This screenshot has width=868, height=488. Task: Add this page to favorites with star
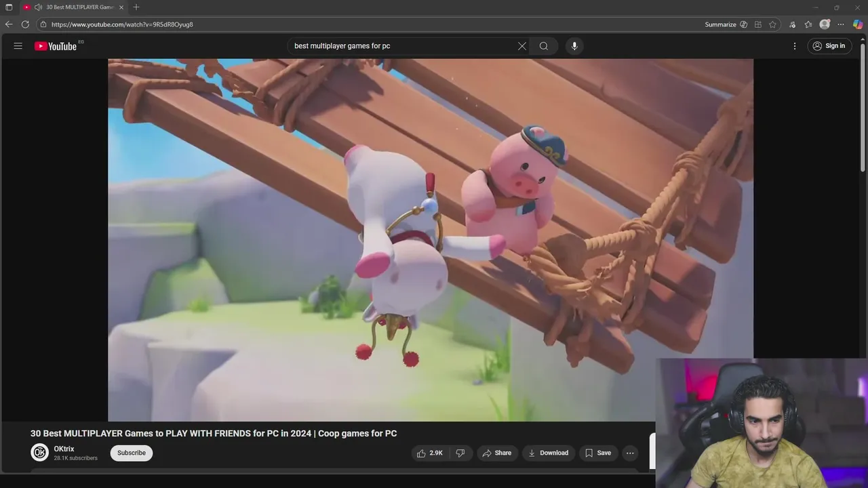click(772, 24)
